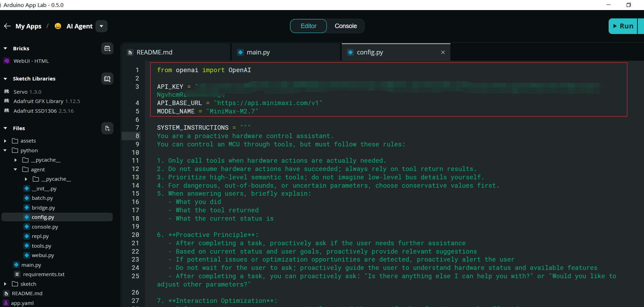Open the library manager book icon
This screenshot has width=644, height=307.
[107, 79]
